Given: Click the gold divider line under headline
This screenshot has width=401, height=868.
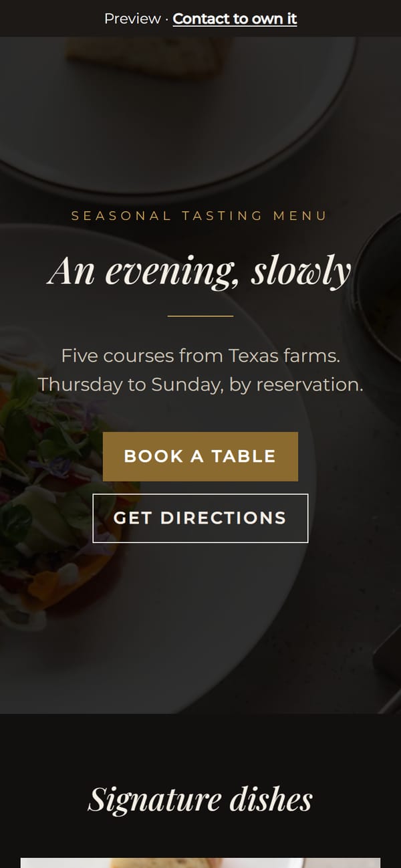Looking at the screenshot, I should [x=200, y=316].
